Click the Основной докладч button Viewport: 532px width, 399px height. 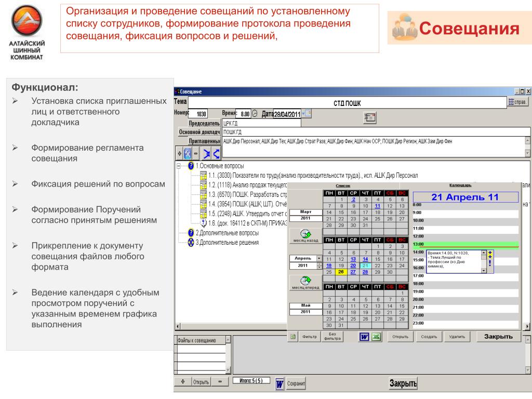coord(199,132)
